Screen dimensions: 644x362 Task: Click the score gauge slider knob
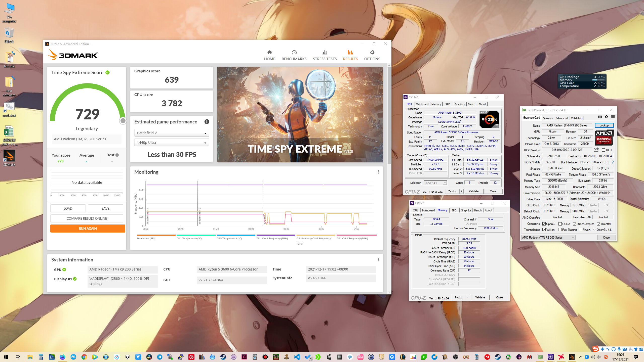tap(123, 121)
